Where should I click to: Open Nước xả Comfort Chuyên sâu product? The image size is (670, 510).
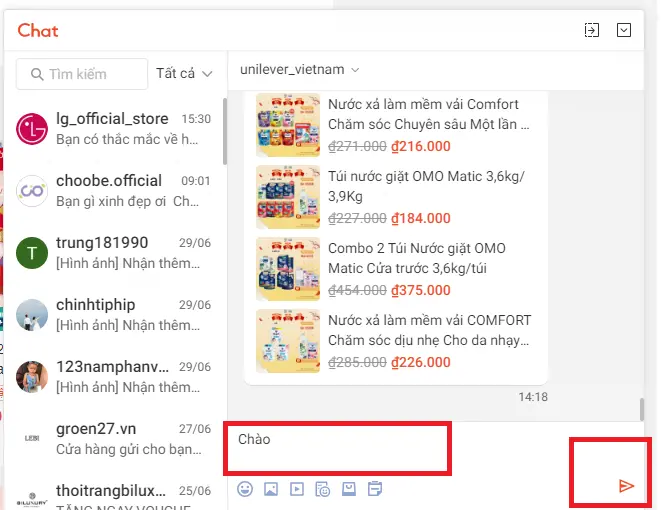pos(395,125)
